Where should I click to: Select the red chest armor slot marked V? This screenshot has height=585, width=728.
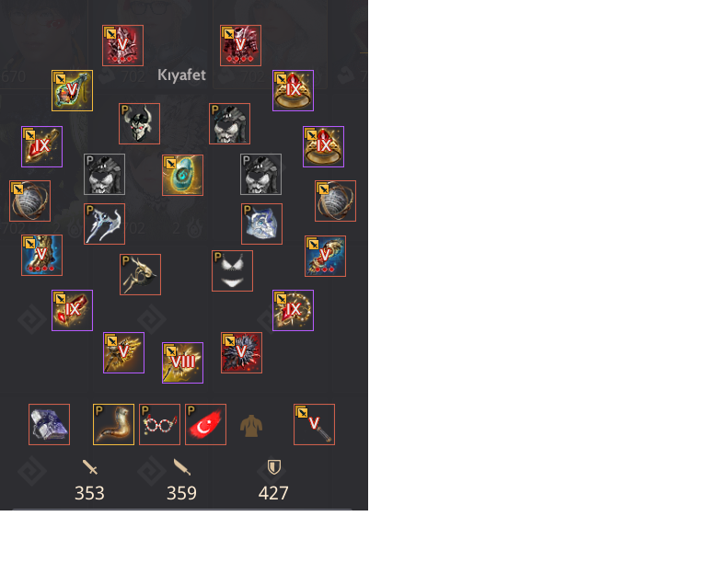tap(240, 45)
